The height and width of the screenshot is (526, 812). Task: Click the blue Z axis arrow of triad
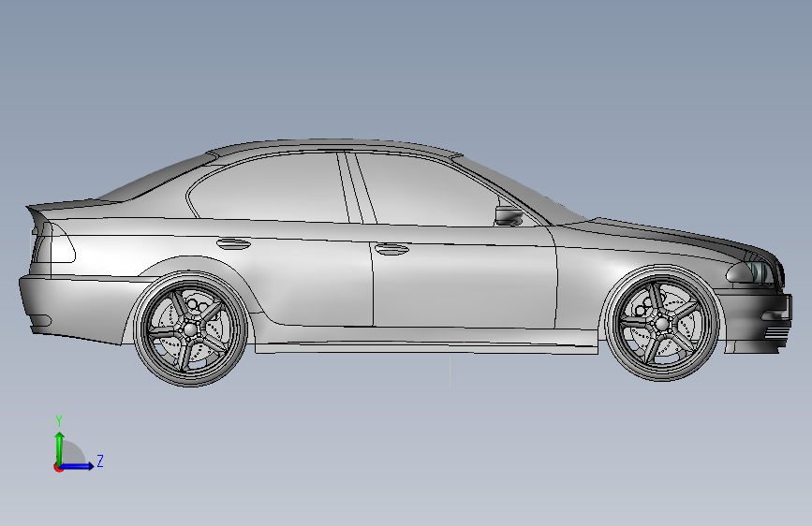click(78, 466)
